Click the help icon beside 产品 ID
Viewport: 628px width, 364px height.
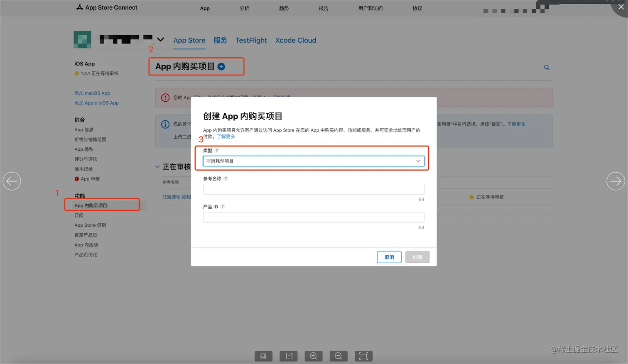tap(223, 207)
